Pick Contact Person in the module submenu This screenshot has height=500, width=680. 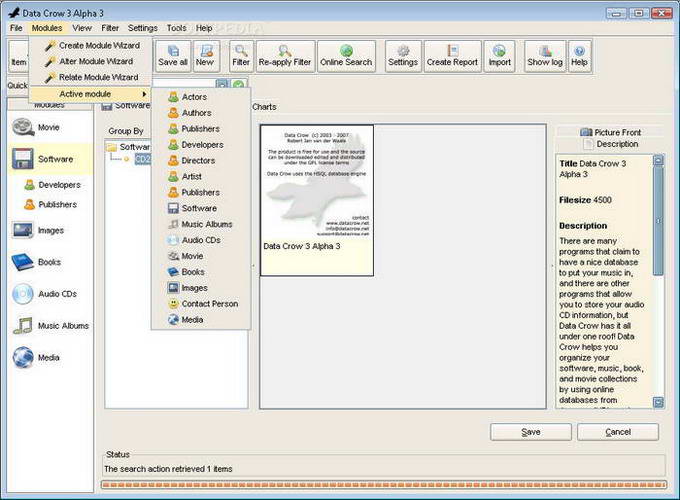[209, 304]
